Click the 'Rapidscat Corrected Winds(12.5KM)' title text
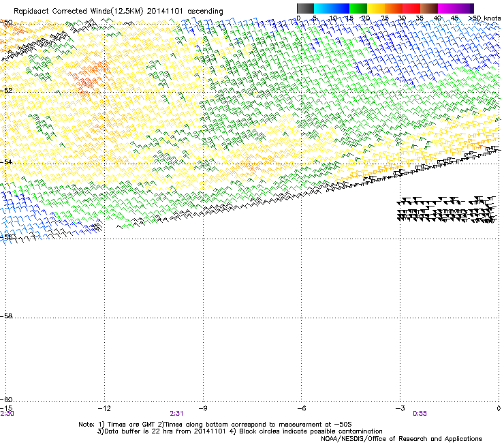Image resolution: width=504 pixels, height=443 pixels. pos(78,12)
